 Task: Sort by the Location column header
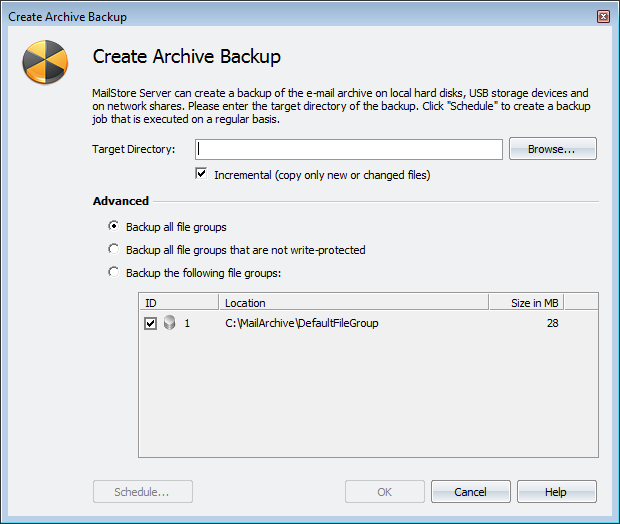click(x=352, y=302)
